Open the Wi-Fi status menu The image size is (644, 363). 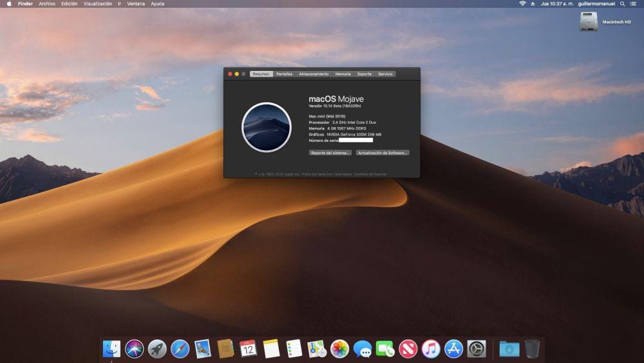pyautogui.click(x=522, y=4)
